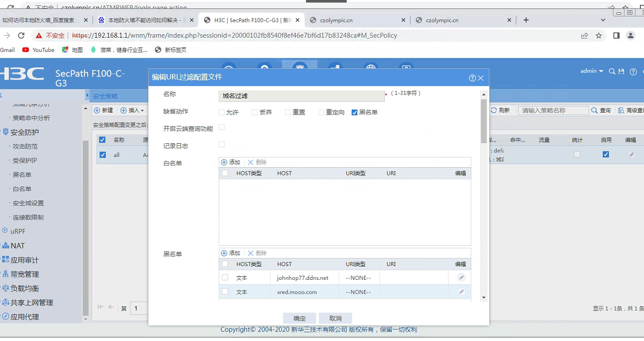Open the 插入 dropdown in policy toolbar

pyautogui.click(x=132, y=110)
